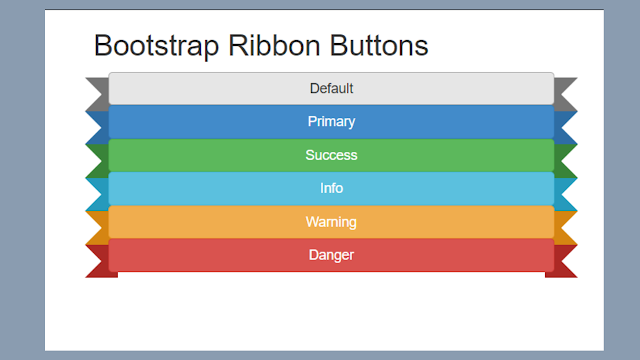The height and width of the screenshot is (360, 640).
Task: Click the light blue Info button
Action: (x=331, y=188)
